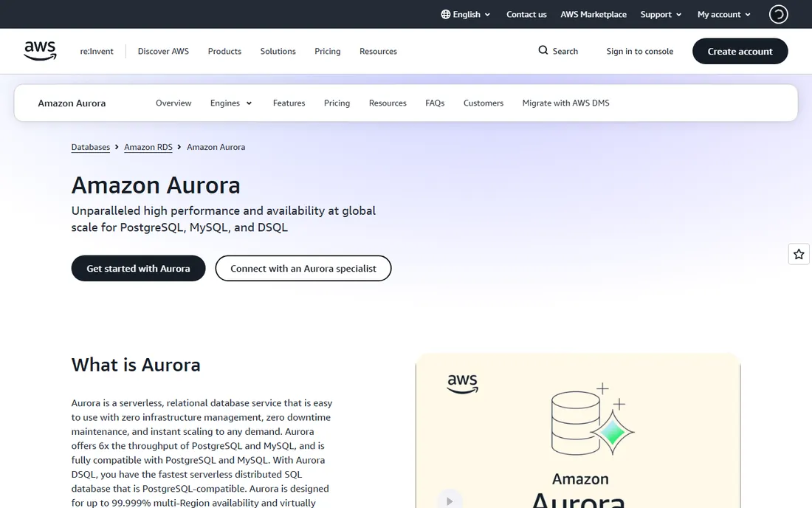The width and height of the screenshot is (812, 508).
Task: Expand the Support dropdown menu
Action: click(x=661, y=15)
